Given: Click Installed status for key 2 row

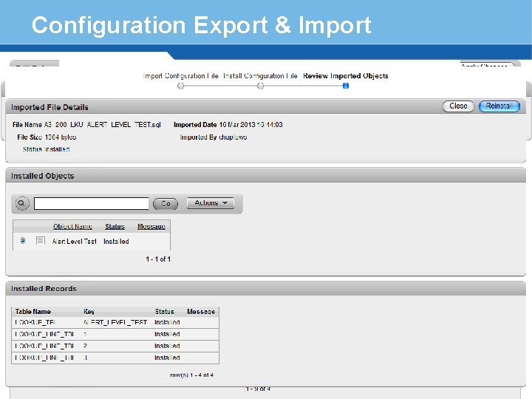Looking at the screenshot, I should (x=167, y=346).
